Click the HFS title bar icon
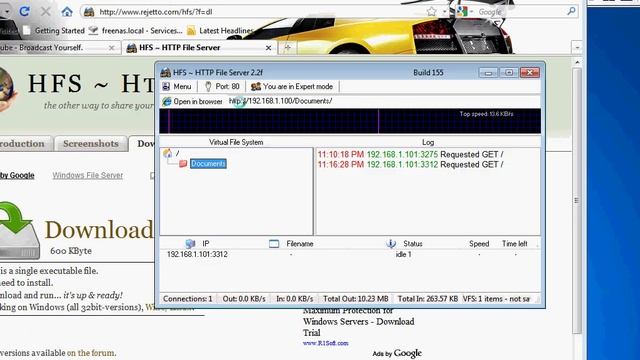Viewport: 640px width, 360px height. [165, 73]
